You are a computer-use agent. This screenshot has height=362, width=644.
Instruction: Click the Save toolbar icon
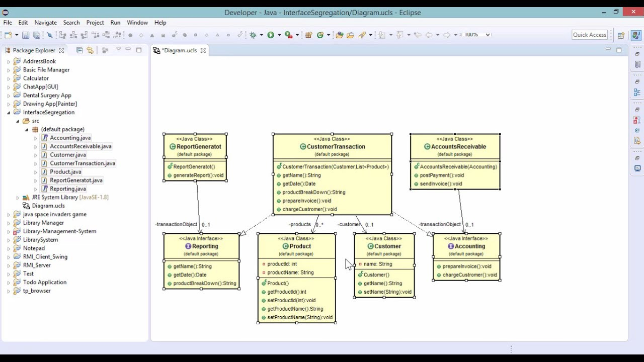coord(26,35)
